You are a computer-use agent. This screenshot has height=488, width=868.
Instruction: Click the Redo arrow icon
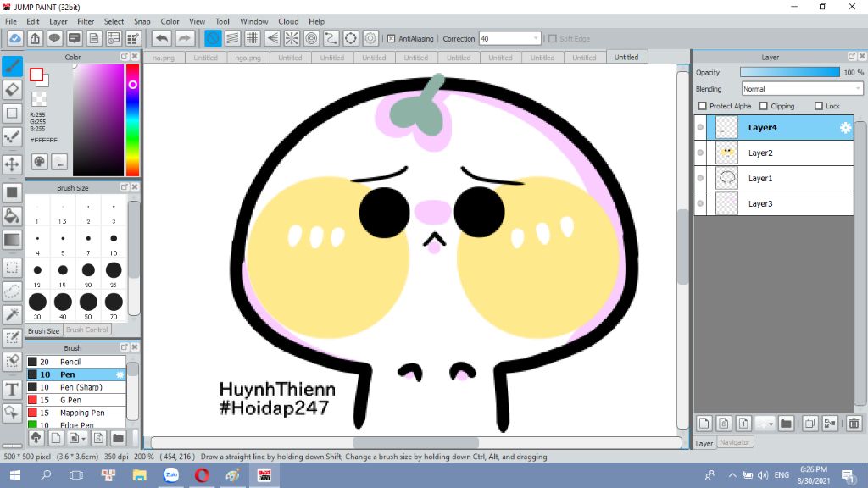tap(185, 38)
